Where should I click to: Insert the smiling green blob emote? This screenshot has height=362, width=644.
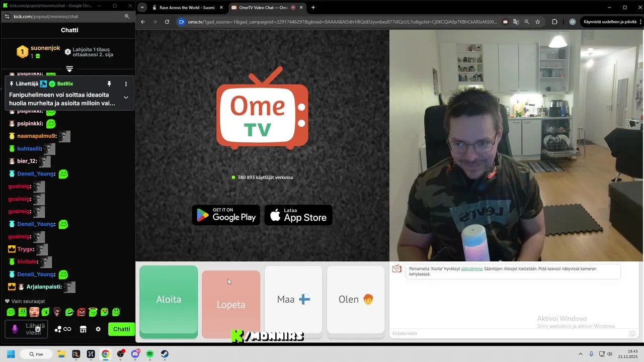[11, 312]
